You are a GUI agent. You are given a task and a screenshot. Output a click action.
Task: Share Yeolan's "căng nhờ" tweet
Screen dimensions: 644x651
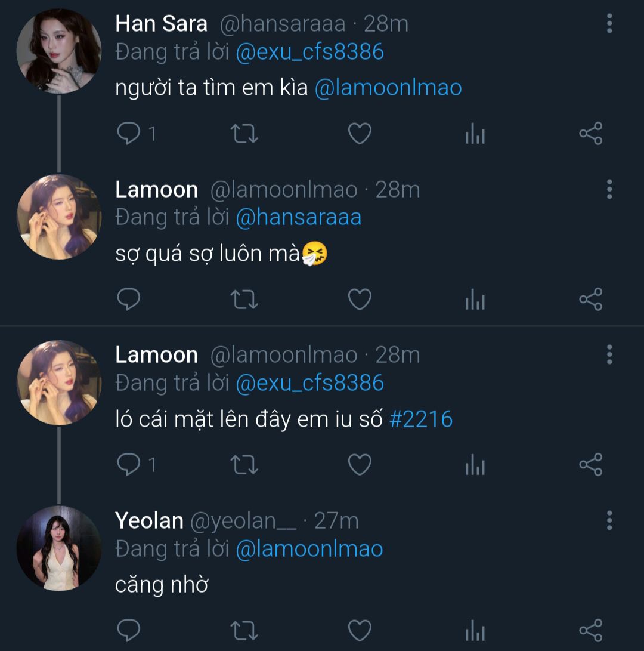tap(590, 630)
